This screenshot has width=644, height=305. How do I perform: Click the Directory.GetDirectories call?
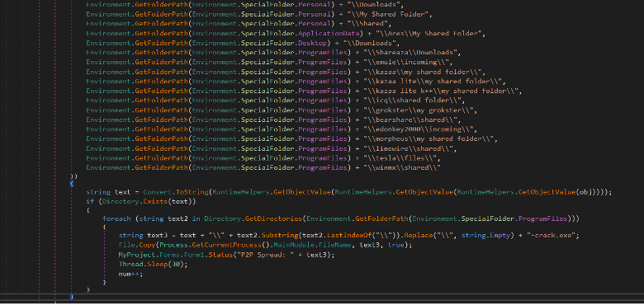coord(252,219)
